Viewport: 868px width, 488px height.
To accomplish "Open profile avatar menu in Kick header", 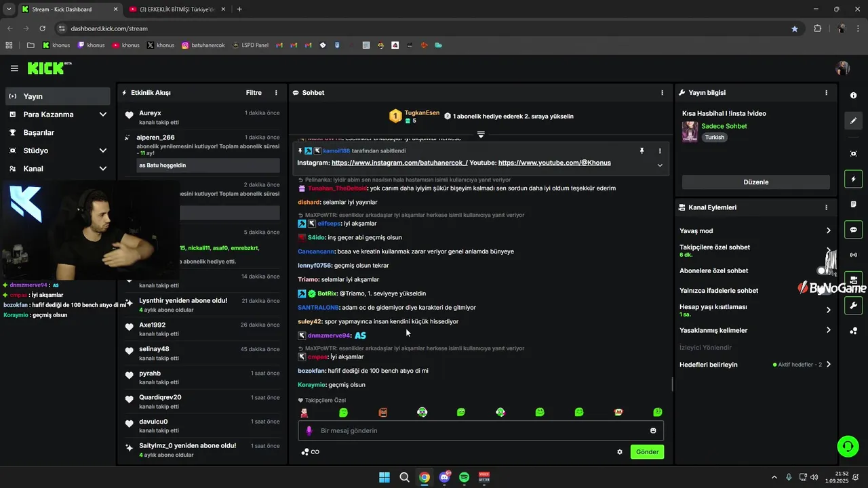I will click(843, 68).
